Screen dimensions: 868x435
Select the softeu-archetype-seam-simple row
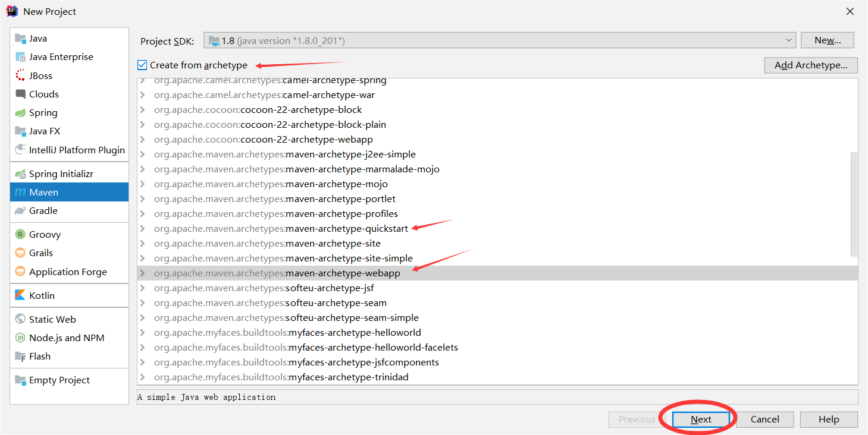pyautogui.click(x=497, y=318)
